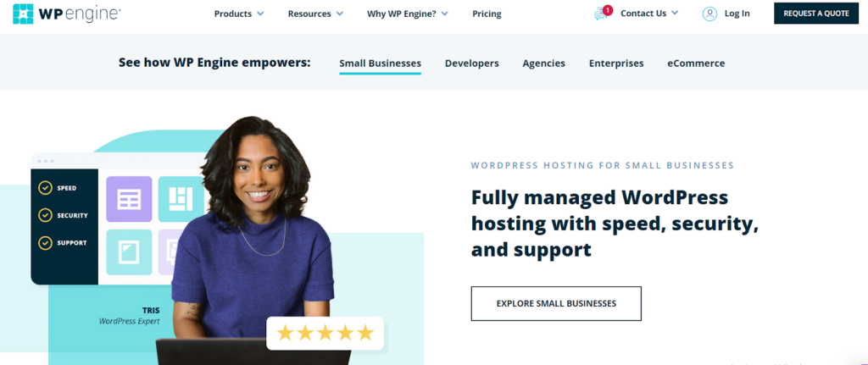
Task: Expand the Products dropdown menu
Action: click(239, 14)
